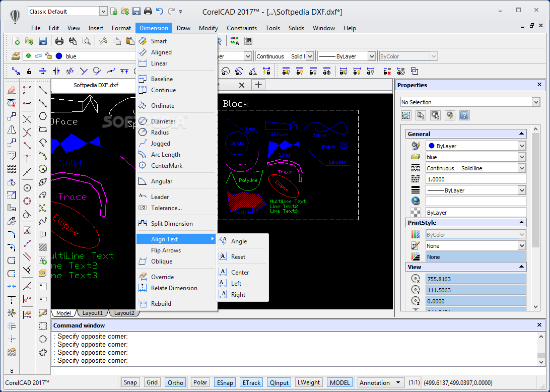Open the Solids menu
This screenshot has width=550, height=392.
pyautogui.click(x=296, y=28)
